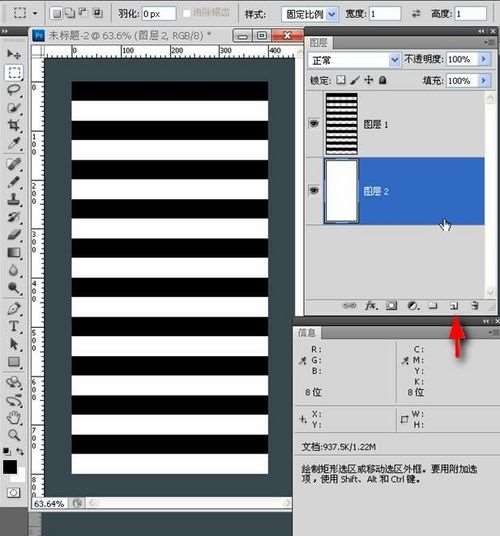
Task: Open the marquee tool preset picker arrow
Action: (x=35, y=13)
